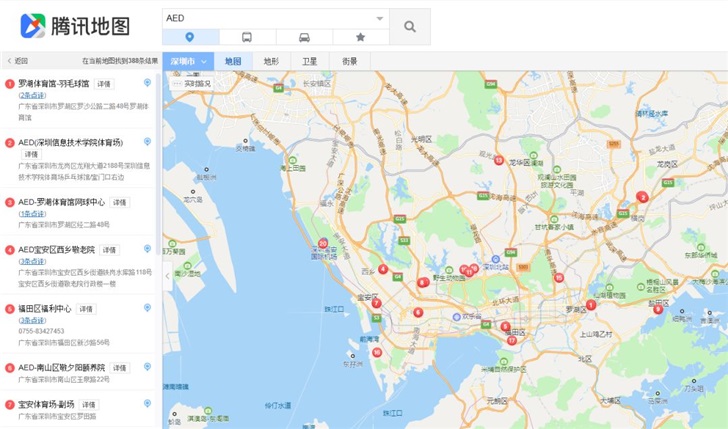Screen dimensions: 728x429
Task: Select the bus route mode icon
Action: tap(247, 37)
